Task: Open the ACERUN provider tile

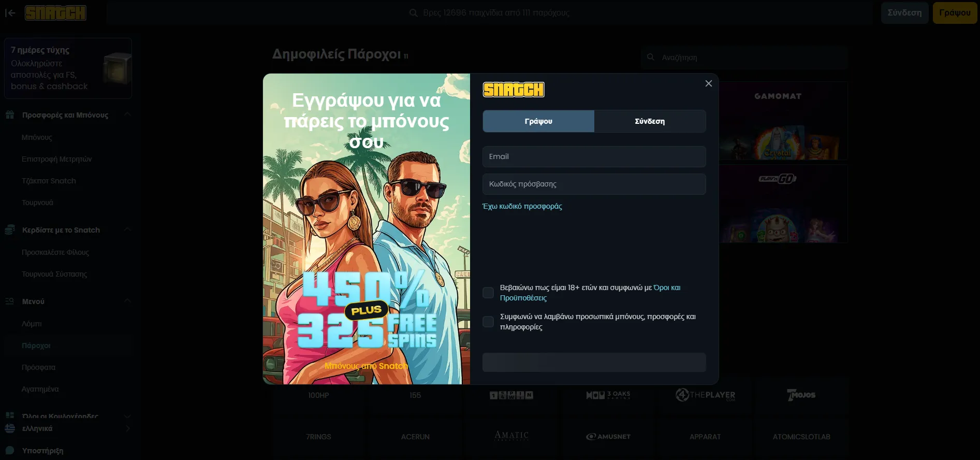Action: (415, 437)
